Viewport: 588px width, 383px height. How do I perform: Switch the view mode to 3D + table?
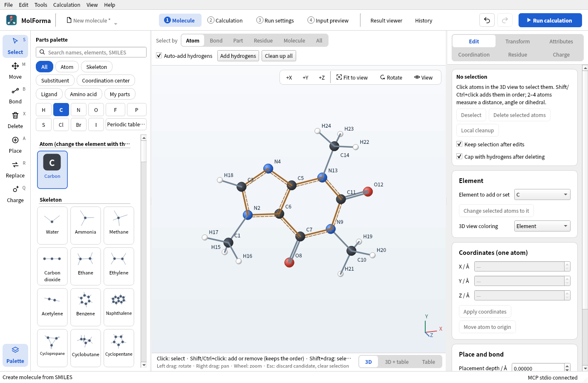[x=397, y=362]
